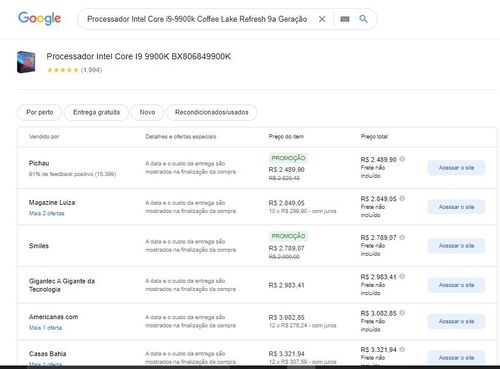Image resolution: width=500 pixels, height=369 pixels.
Task: Click the Gigantec A Gigante da Tecnologia seller name
Action: click(x=62, y=285)
